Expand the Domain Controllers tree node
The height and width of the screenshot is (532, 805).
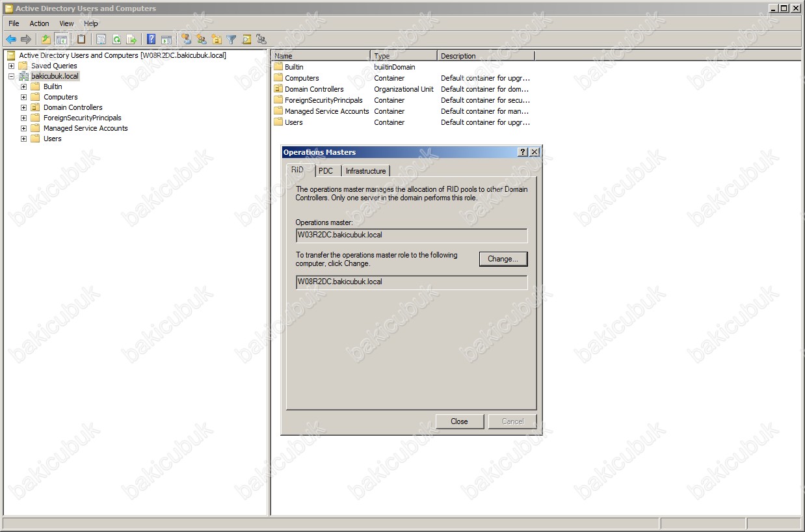[23, 107]
